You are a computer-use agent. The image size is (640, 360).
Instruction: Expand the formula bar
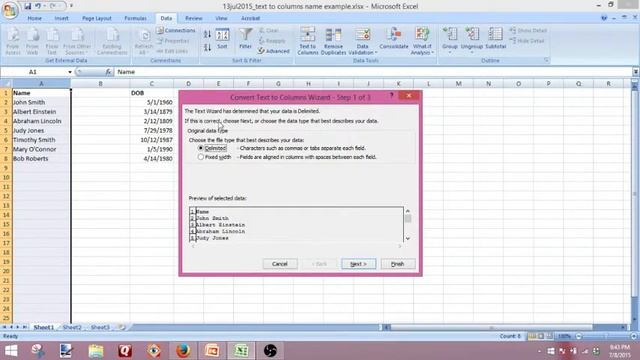pyautogui.click(x=636, y=72)
